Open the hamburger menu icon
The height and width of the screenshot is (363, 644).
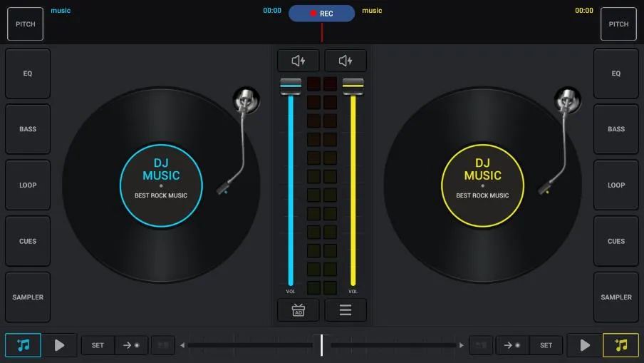tap(346, 310)
